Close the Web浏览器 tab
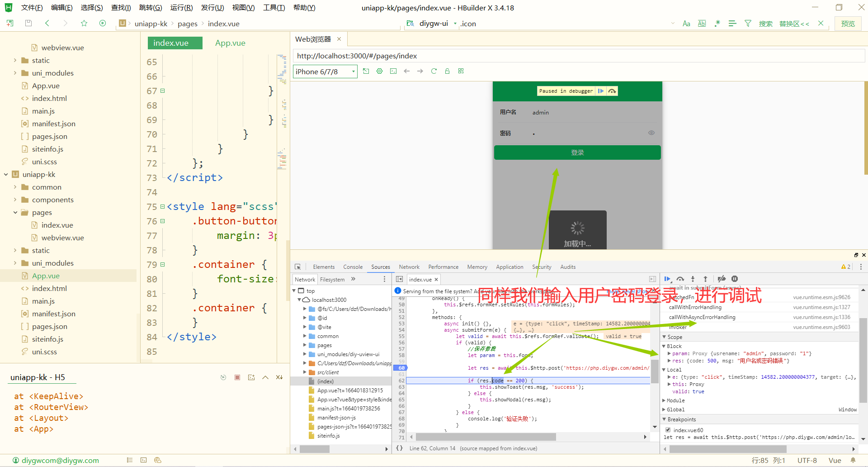The image size is (868, 467). 339,39
